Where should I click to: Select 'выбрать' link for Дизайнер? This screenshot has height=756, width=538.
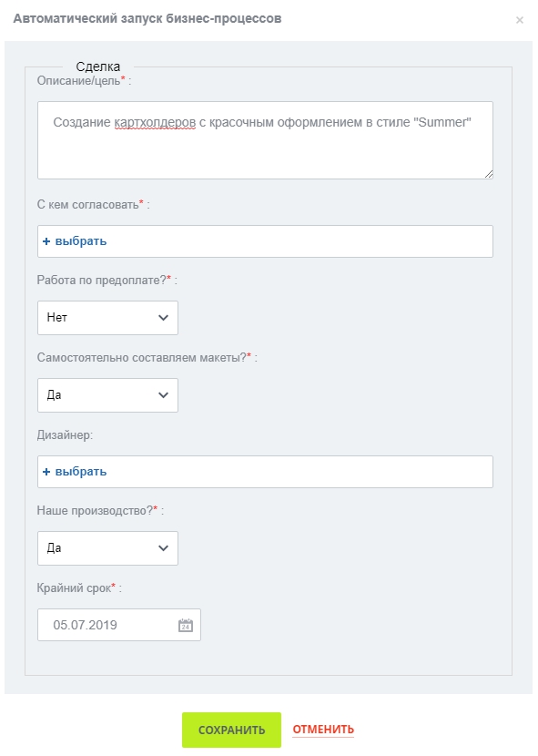click(80, 472)
